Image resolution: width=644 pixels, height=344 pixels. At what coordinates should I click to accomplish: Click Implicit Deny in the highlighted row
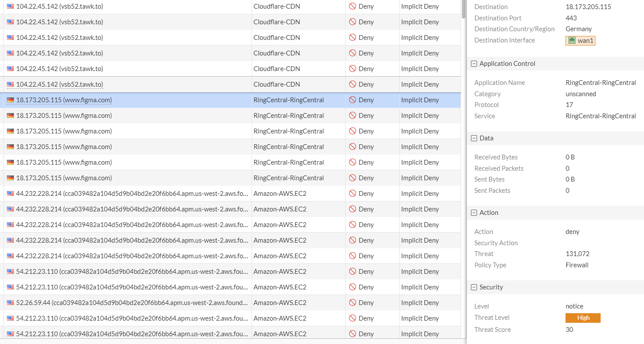(420, 100)
